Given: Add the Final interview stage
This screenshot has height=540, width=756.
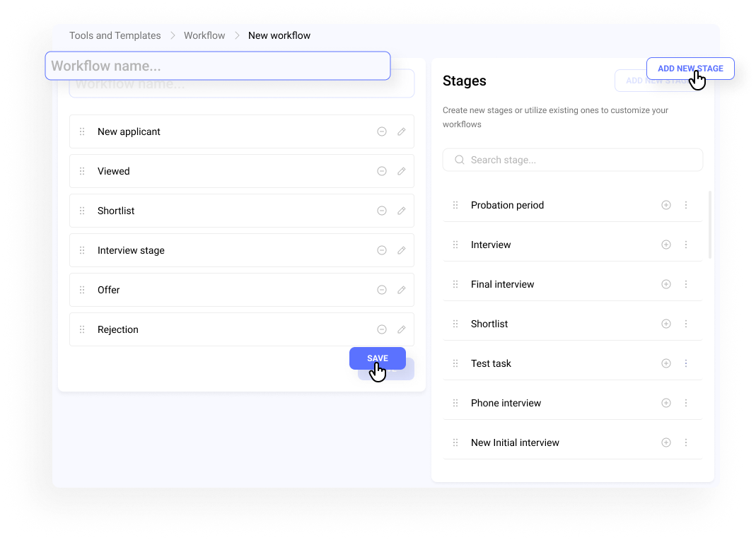Looking at the screenshot, I should coord(665,284).
